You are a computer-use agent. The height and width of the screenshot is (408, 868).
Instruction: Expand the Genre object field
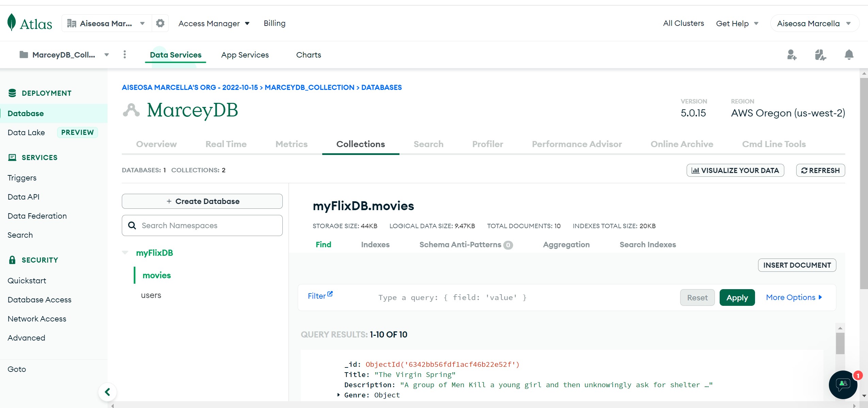pyautogui.click(x=339, y=395)
